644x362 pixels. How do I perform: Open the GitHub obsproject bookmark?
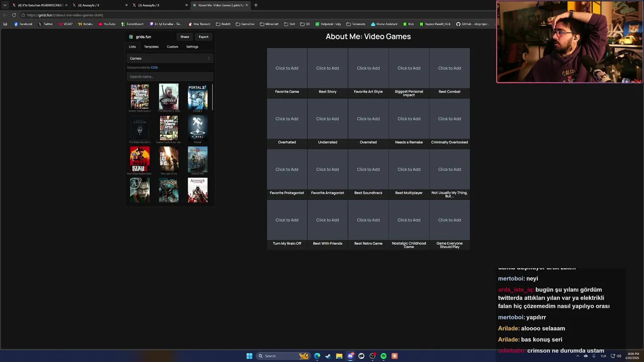pyautogui.click(x=472, y=24)
